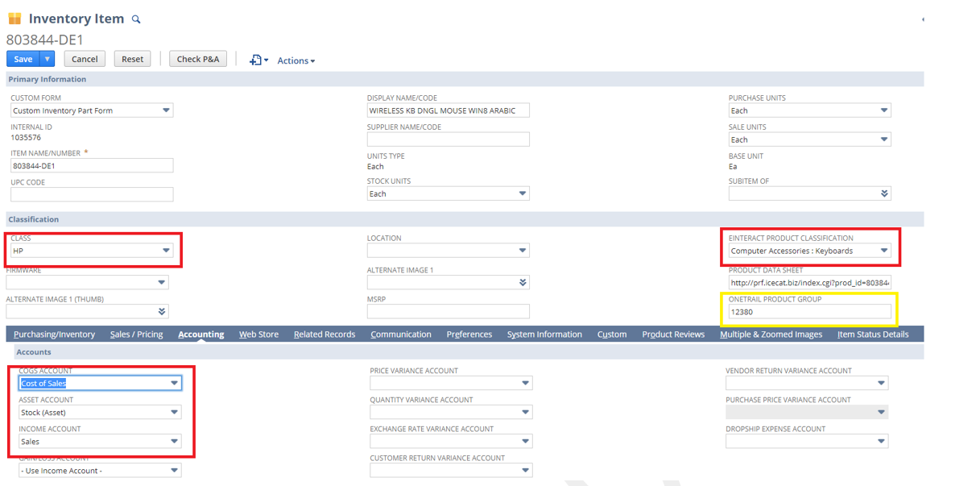Viewport: 980px width, 486px height.
Task: Open the Income Account dropdown
Action: pos(174,442)
